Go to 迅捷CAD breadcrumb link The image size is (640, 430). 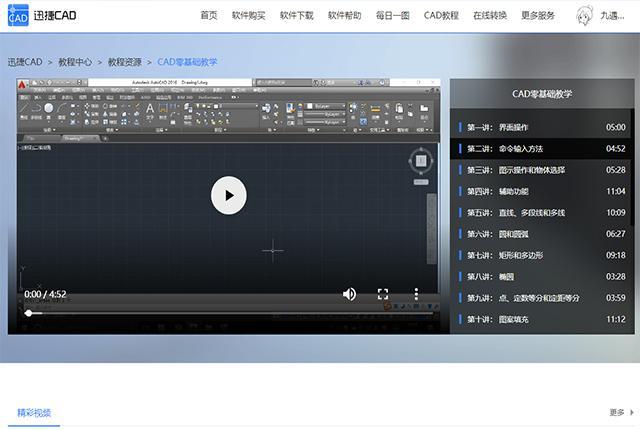tap(25, 62)
